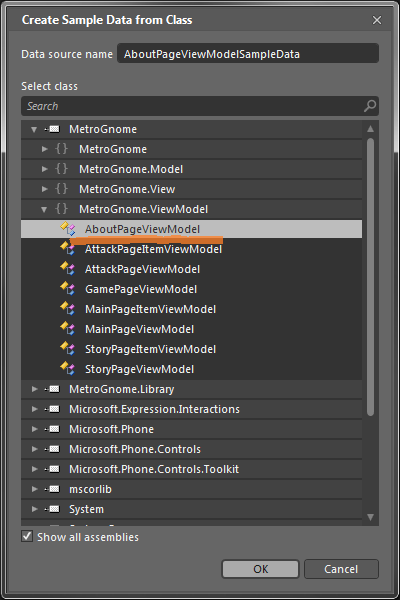
Task: Click the assembly icon for Microsoft.Expression.Interactions
Action: click(x=52, y=409)
